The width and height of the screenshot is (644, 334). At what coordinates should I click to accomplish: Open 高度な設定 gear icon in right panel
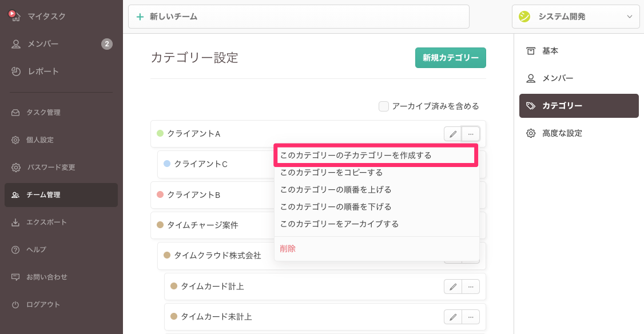coord(531,133)
